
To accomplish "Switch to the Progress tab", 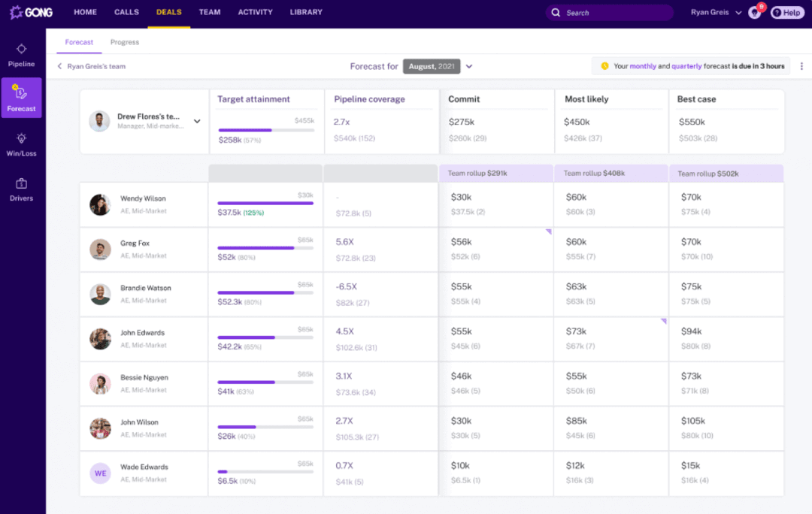I will [124, 42].
